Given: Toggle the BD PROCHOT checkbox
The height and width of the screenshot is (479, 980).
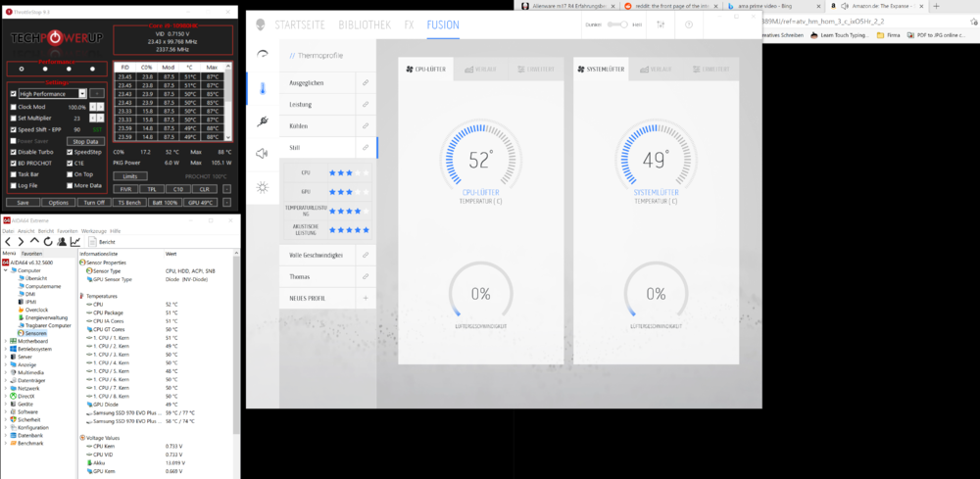Looking at the screenshot, I should [x=13, y=163].
